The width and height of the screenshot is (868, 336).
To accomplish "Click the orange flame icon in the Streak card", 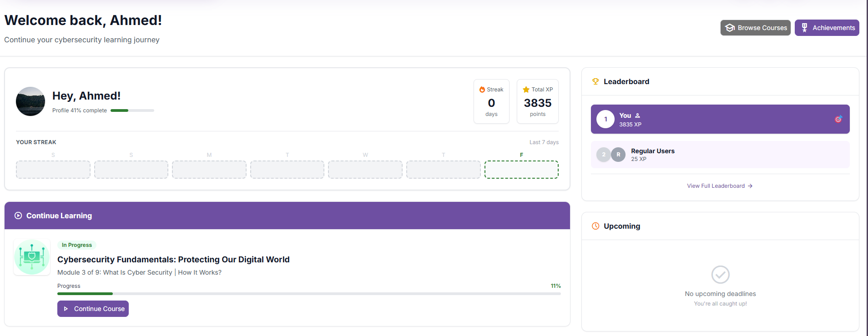I will tap(482, 89).
